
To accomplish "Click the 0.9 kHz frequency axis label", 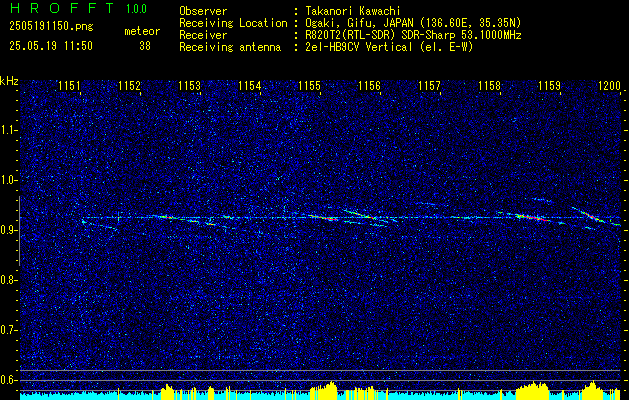I will point(9,230).
